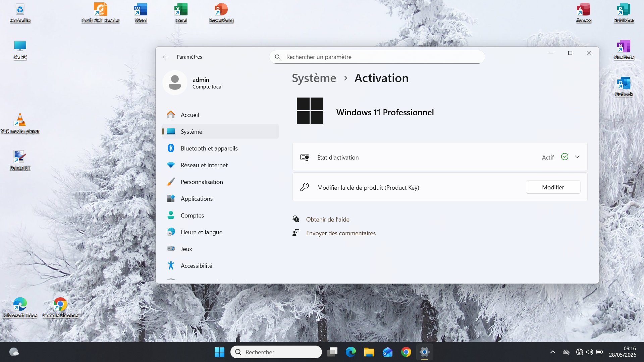Image resolution: width=644 pixels, height=362 pixels.
Task: Open Heure et langue settings
Action: [x=220, y=232]
